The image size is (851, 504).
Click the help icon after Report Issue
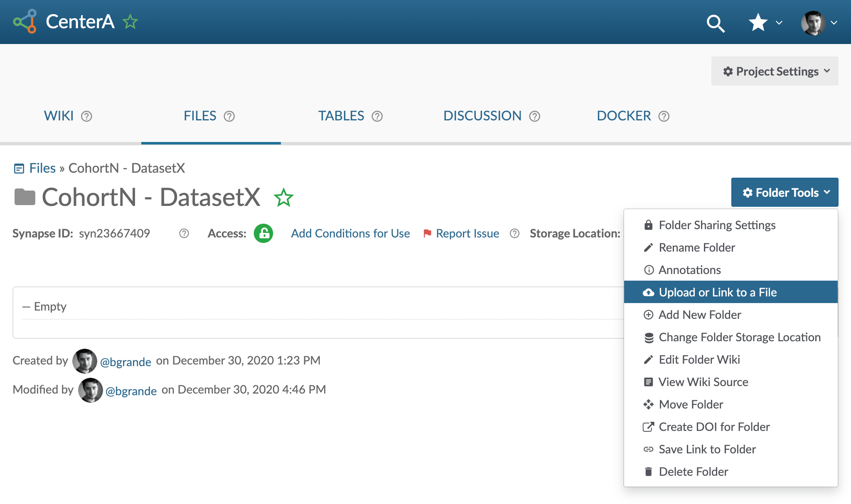tap(514, 233)
